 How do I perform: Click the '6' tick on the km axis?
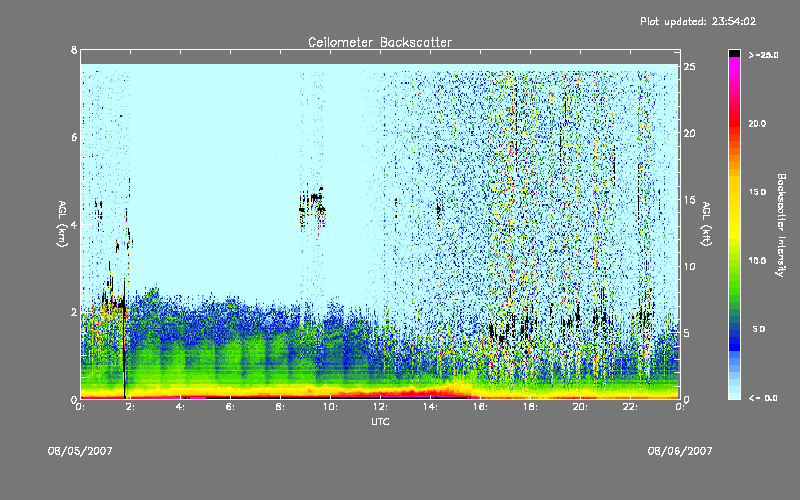[x=74, y=138]
